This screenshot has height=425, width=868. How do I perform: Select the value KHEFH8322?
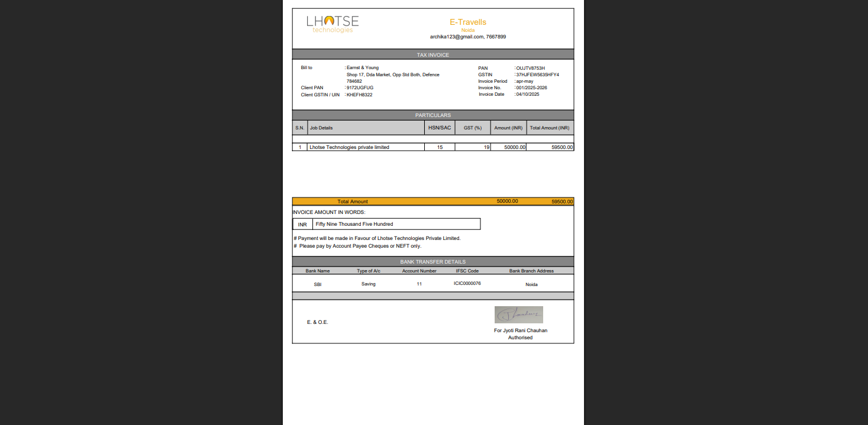360,95
